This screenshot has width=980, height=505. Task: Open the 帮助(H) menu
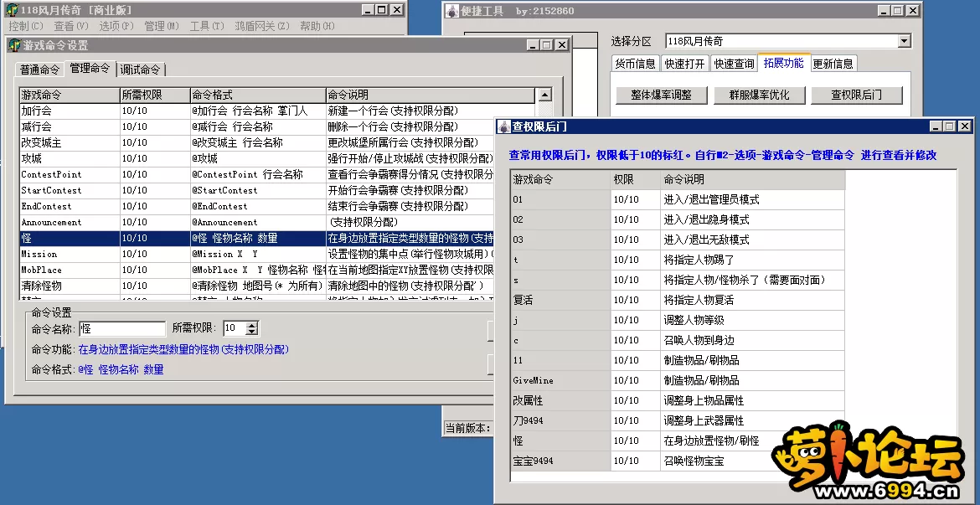pyautogui.click(x=317, y=26)
